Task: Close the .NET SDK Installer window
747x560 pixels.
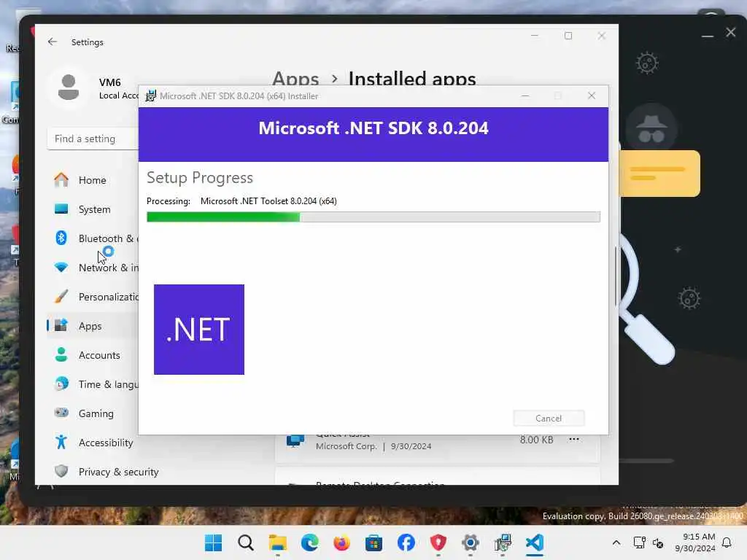Action: pyautogui.click(x=591, y=96)
